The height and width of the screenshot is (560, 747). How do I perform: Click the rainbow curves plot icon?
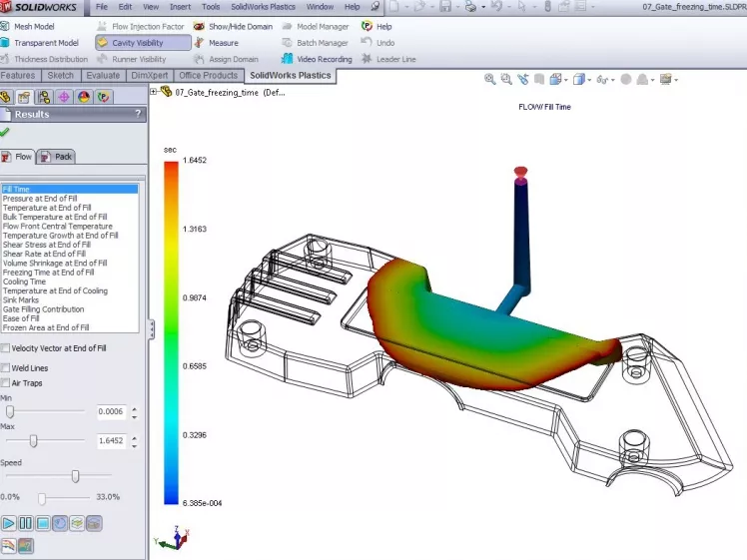click(x=9, y=546)
